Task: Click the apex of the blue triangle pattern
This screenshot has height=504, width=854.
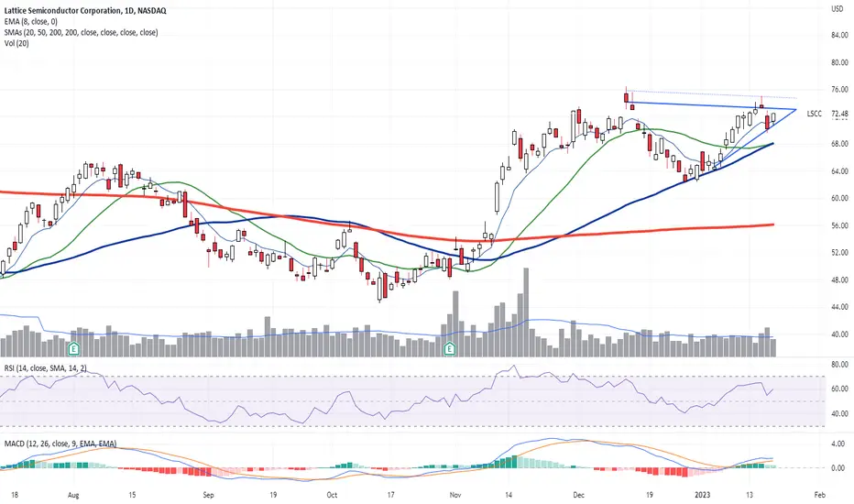Action: pos(795,110)
